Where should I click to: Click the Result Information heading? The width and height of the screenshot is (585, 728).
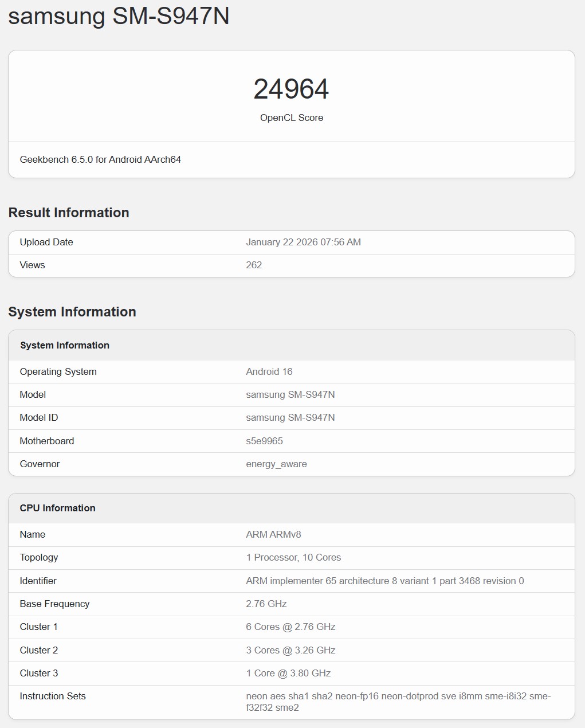click(x=69, y=213)
